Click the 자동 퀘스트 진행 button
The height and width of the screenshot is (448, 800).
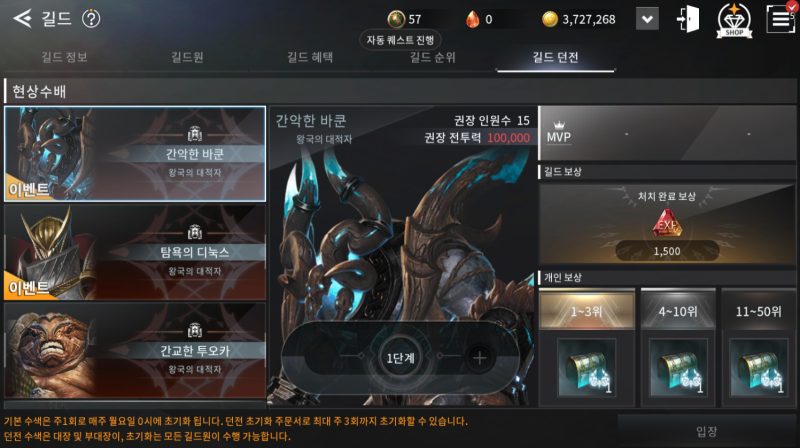[401, 40]
